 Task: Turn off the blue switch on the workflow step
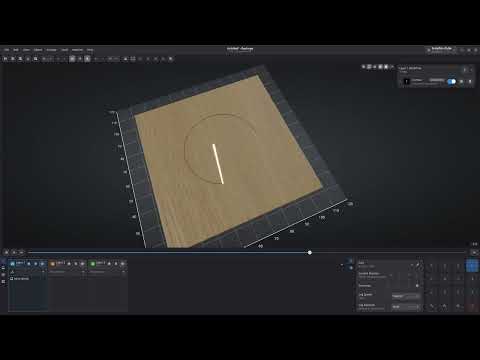pyautogui.click(x=452, y=81)
